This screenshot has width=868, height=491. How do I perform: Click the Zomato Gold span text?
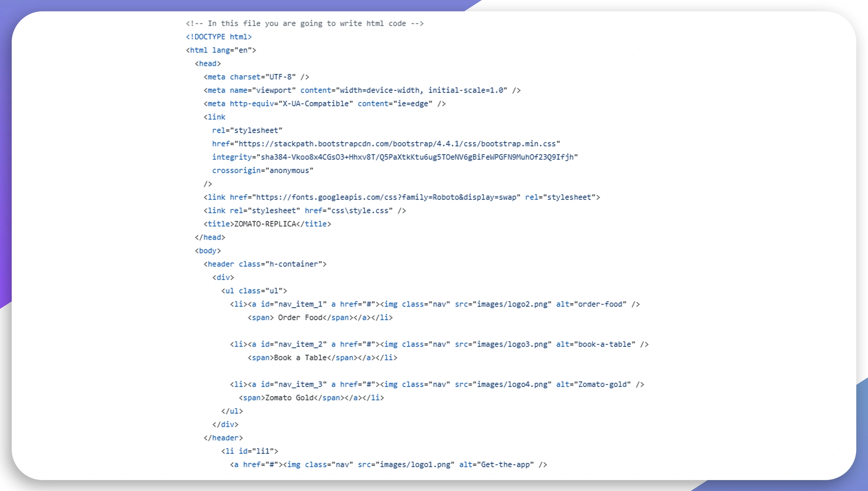(x=289, y=398)
